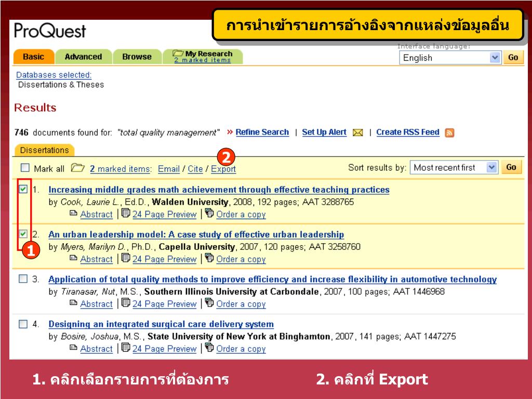
Task: Click order a copy icon for result 4
Action: (x=210, y=348)
